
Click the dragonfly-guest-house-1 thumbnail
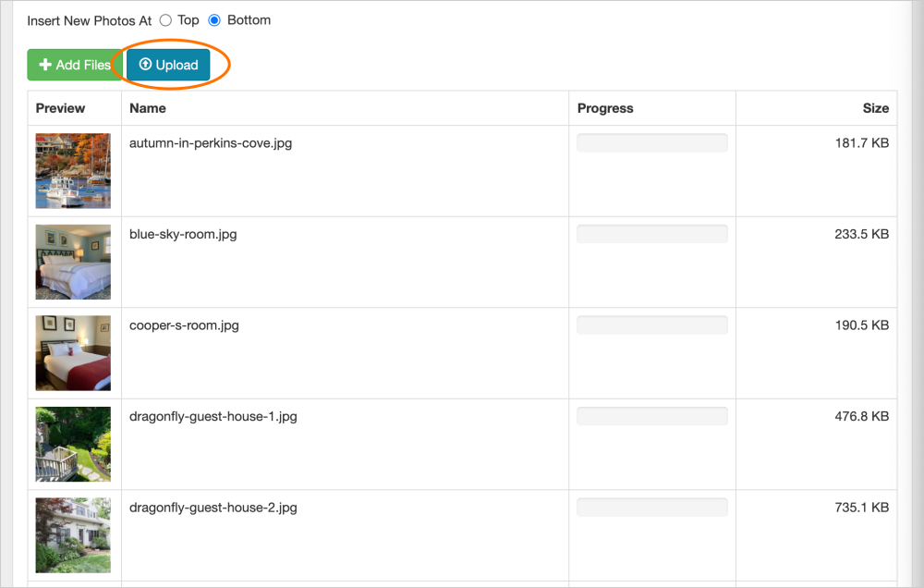click(x=73, y=444)
